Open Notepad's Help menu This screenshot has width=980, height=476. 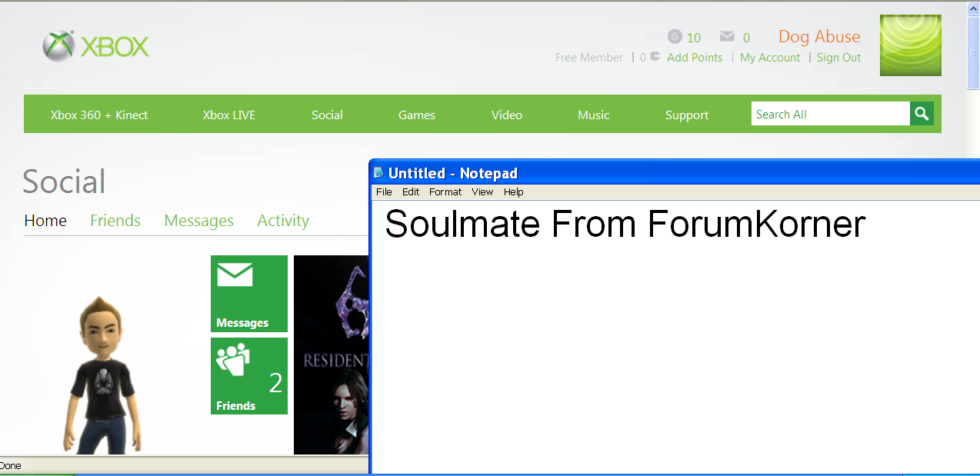[x=514, y=191]
